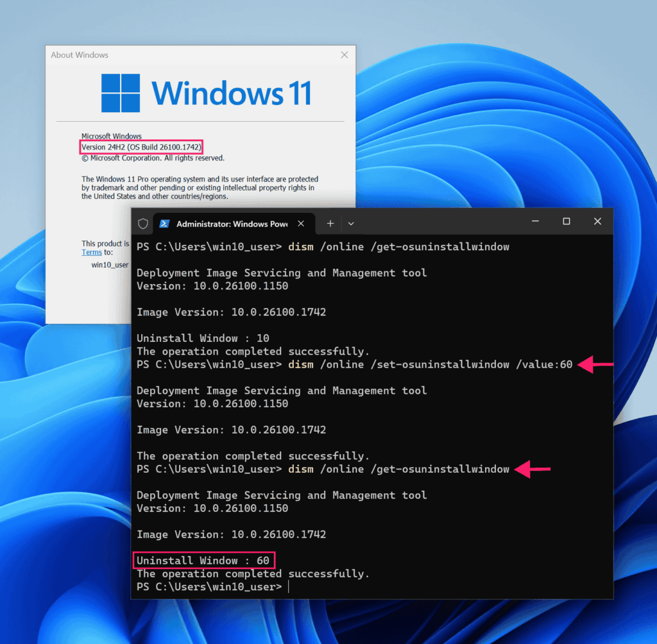Click the shield icon in Terminal title bar

[x=143, y=224]
